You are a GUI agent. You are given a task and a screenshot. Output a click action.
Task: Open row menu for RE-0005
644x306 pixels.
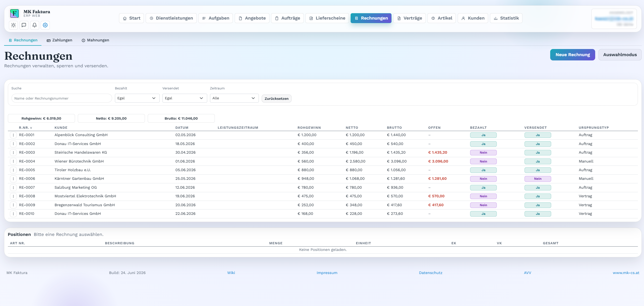[13, 170]
